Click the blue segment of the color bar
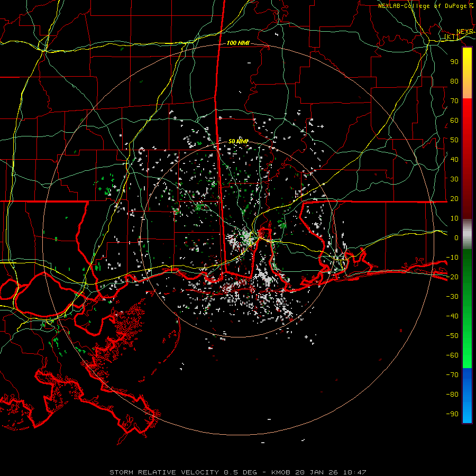 coord(467,396)
